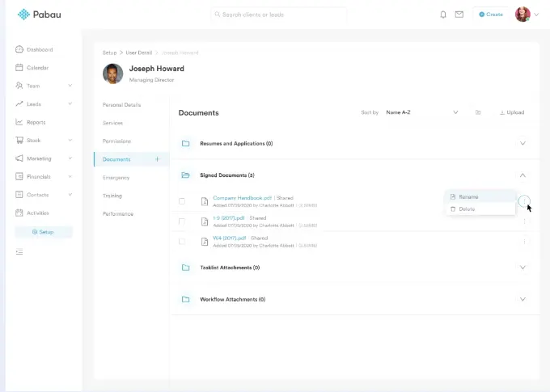Screen dimensions: 550x392
Task: Click the collapse sidebar icon below Setup
Action: click(19, 252)
